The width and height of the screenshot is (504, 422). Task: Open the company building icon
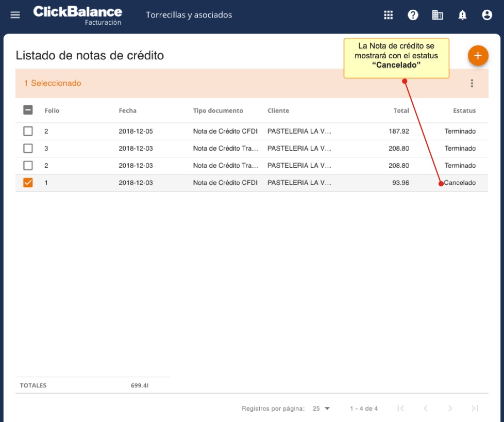click(438, 15)
